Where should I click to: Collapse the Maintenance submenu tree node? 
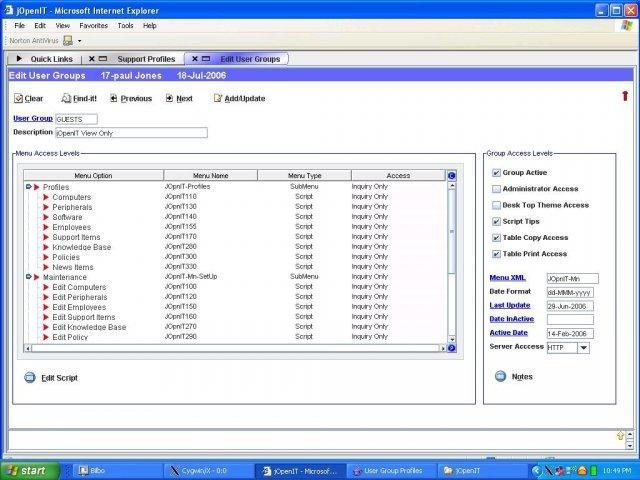(28, 277)
